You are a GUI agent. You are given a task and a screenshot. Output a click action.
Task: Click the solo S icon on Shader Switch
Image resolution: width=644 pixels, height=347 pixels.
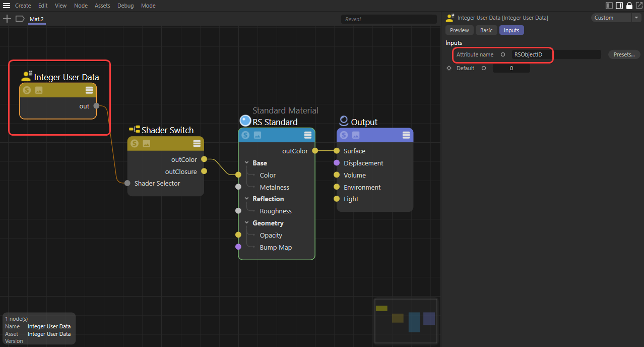(x=135, y=143)
